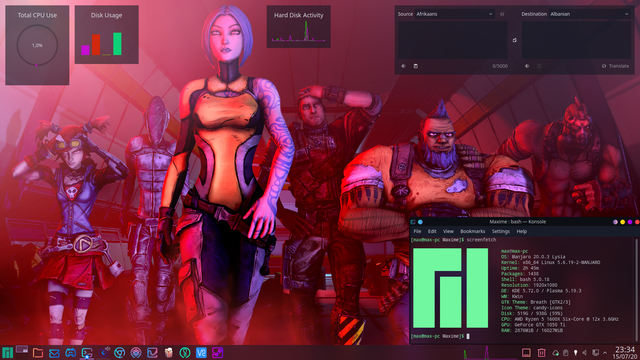
Task: Play destination text speaker icon
Action: click(527, 66)
